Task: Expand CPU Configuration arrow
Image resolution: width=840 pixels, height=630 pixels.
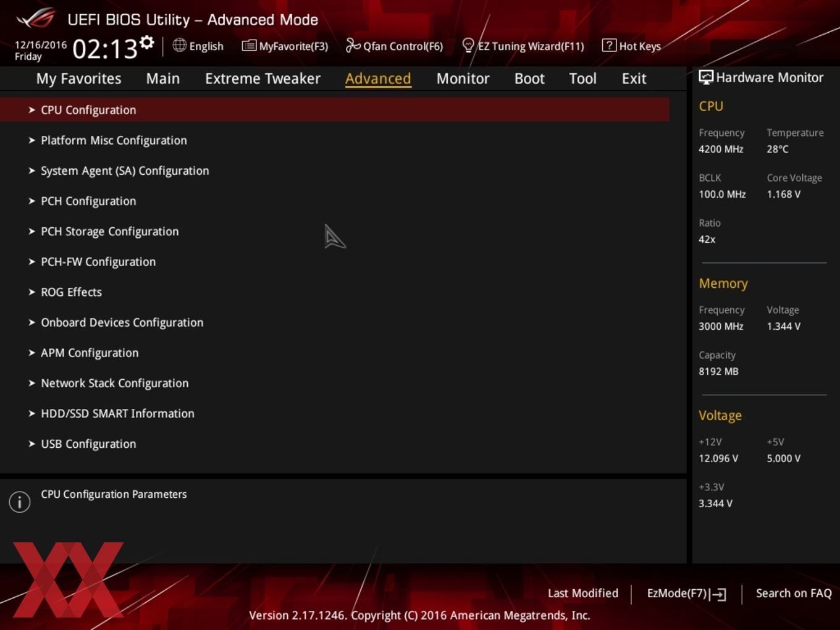Action: point(31,110)
